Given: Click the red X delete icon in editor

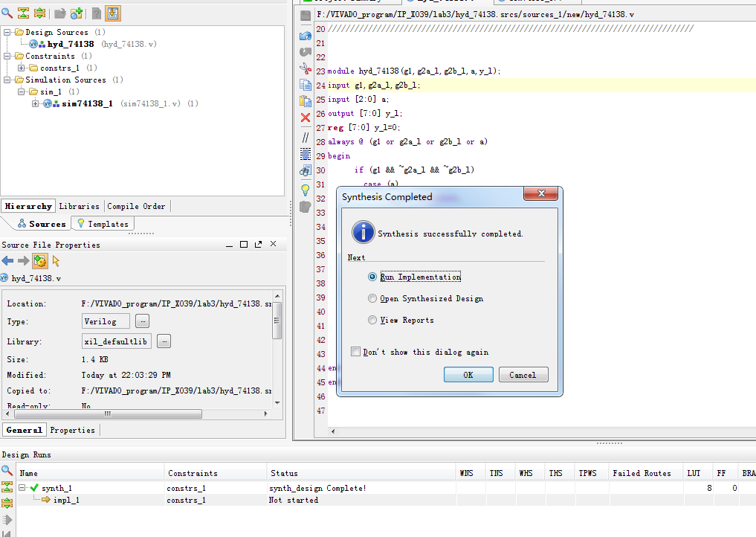Looking at the screenshot, I should 305,118.
